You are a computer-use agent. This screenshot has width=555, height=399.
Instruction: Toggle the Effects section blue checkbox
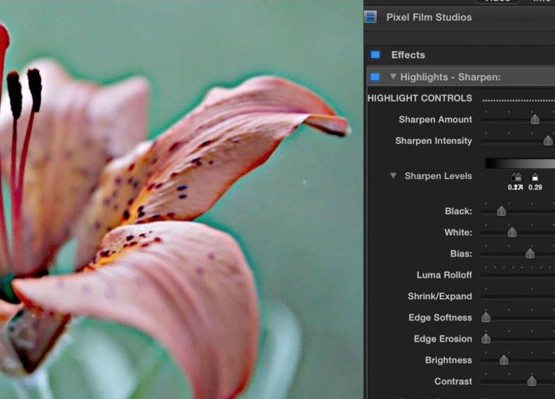coord(375,55)
